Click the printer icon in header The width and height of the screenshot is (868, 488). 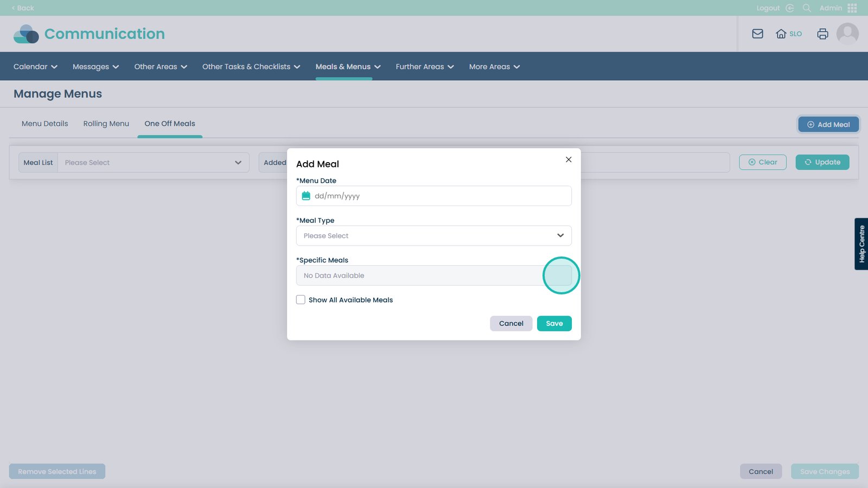pyautogui.click(x=822, y=34)
